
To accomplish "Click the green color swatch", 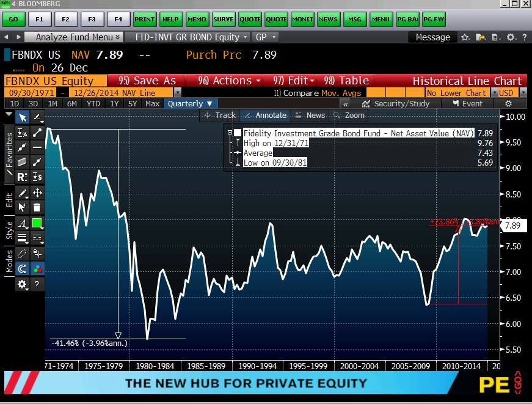I will click(x=37, y=223).
